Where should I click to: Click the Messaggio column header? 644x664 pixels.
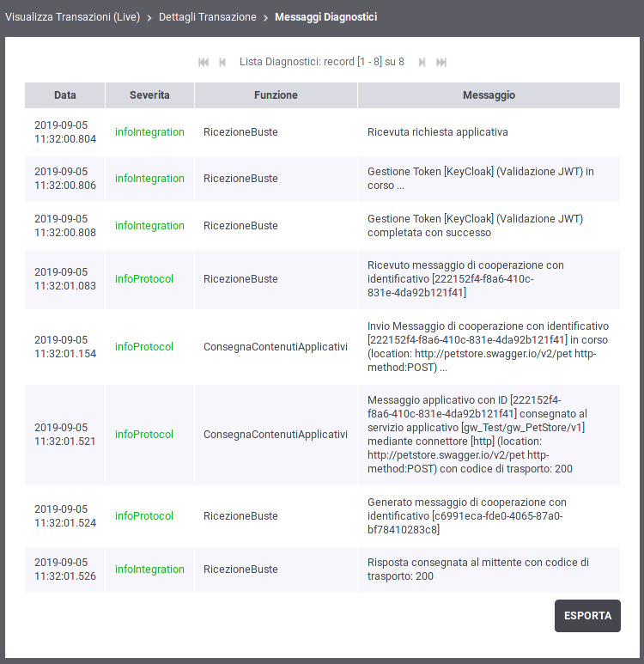coord(489,95)
